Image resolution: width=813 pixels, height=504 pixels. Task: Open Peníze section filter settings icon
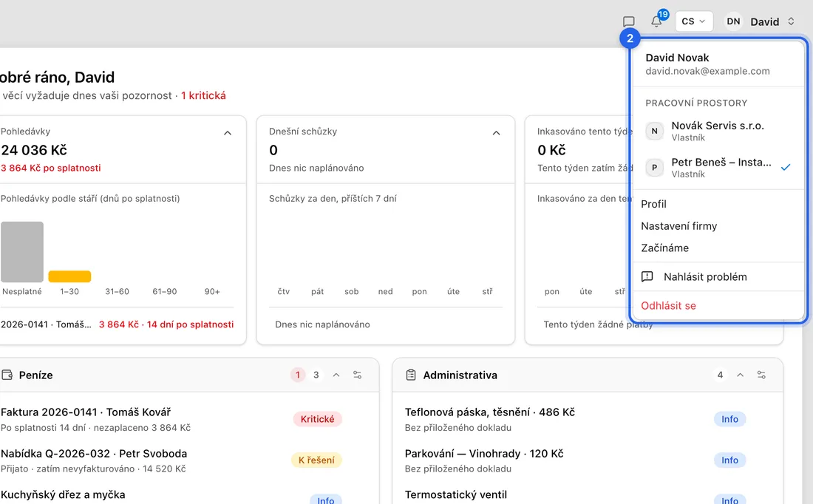[357, 375]
